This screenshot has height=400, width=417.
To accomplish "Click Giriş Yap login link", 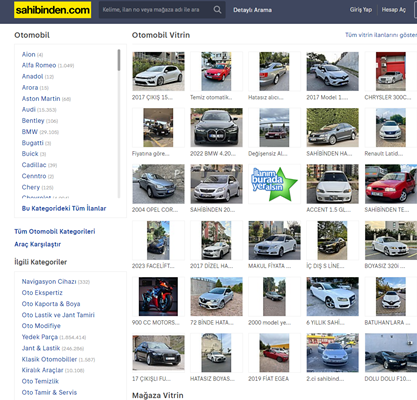I will click(361, 10).
